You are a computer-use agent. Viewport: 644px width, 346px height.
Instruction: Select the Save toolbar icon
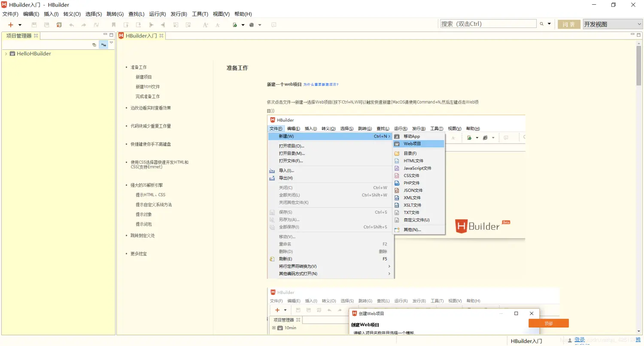[x=34, y=24]
